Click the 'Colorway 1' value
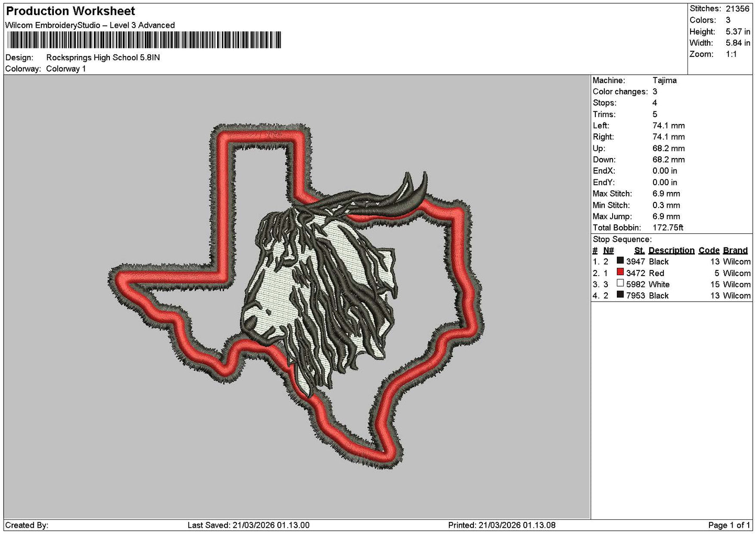756x534 pixels. [x=66, y=69]
